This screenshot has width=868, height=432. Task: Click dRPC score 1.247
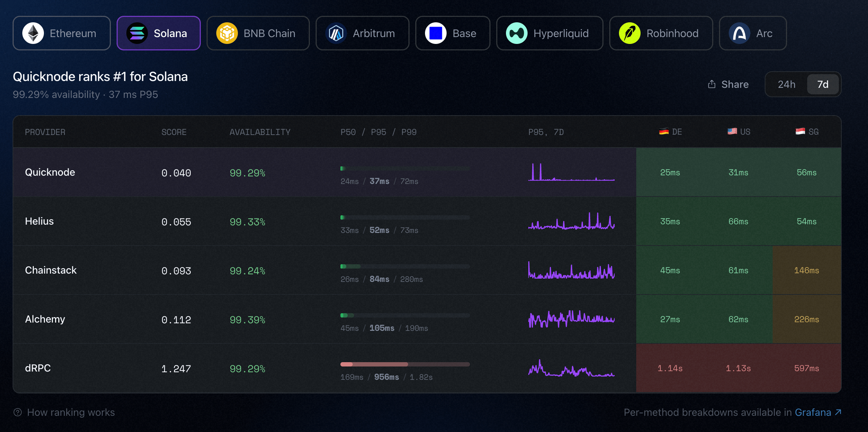click(176, 369)
